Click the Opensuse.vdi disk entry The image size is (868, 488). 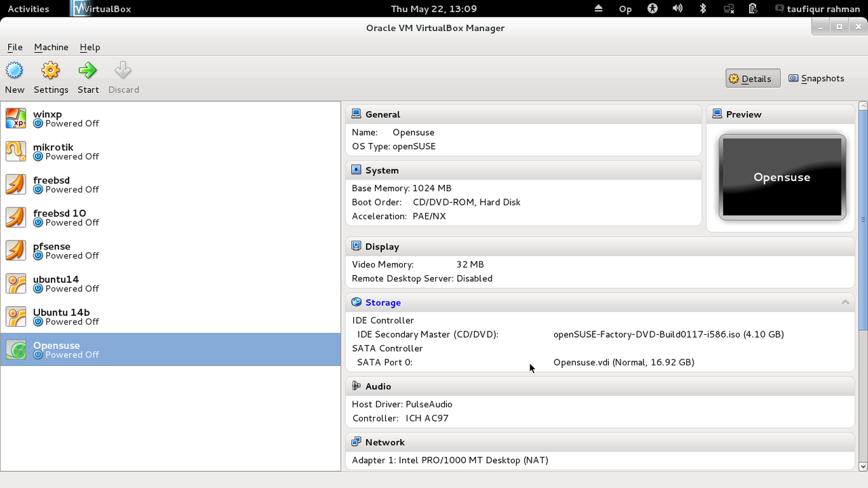pyautogui.click(x=624, y=362)
